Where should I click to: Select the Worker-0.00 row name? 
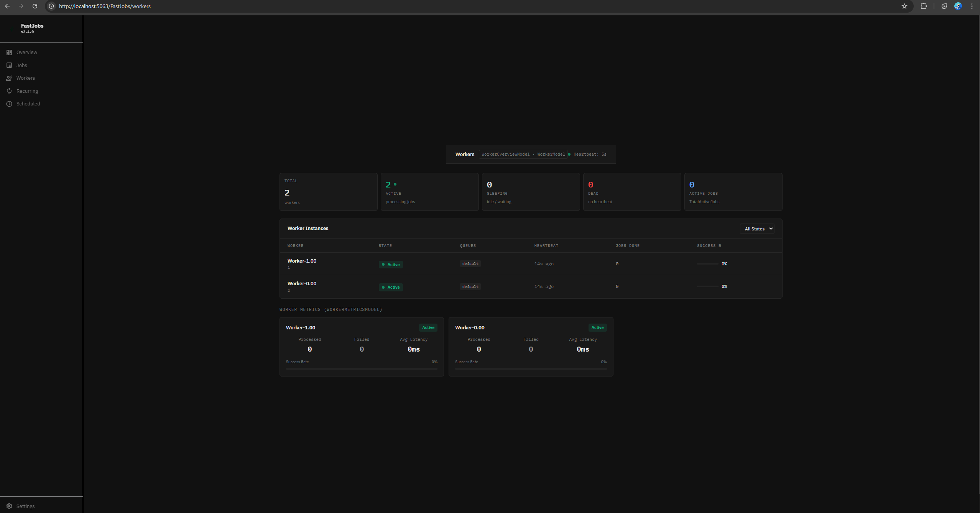pyautogui.click(x=302, y=284)
